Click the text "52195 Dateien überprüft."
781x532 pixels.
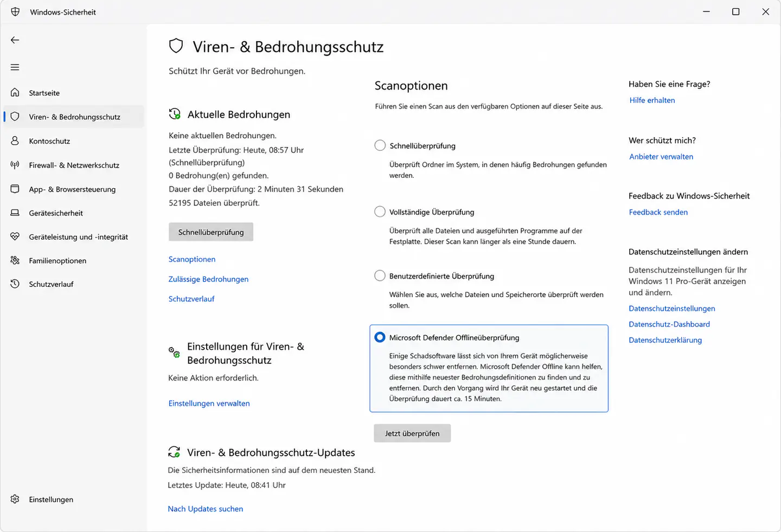tap(214, 203)
